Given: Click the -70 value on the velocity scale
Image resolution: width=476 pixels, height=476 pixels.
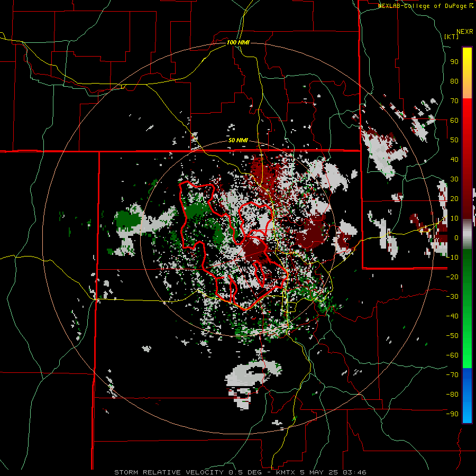Looking at the screenshot, I should 452,375.
